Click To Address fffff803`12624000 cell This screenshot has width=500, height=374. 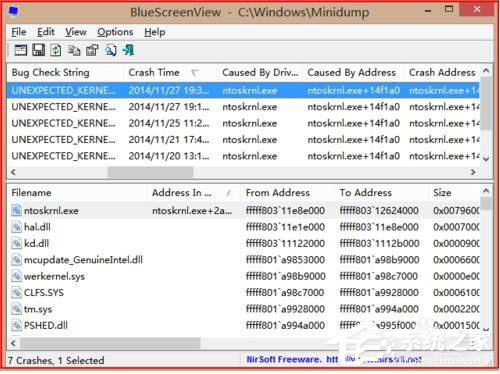(379, 211)
